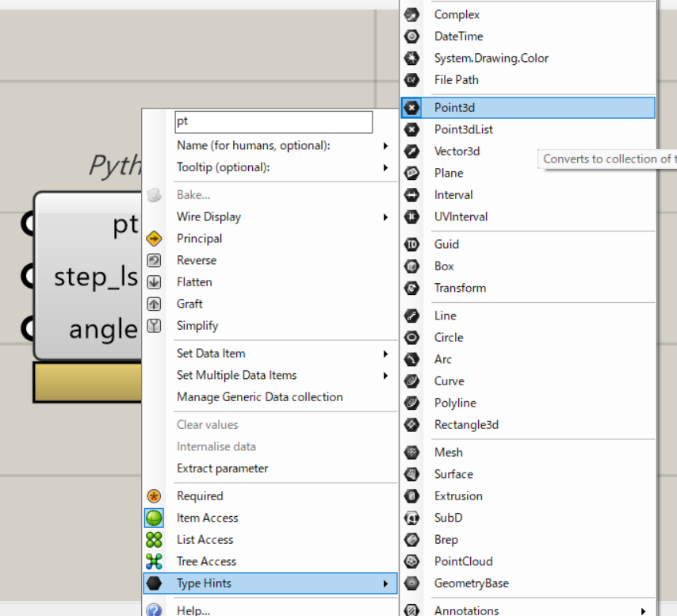Switch to List Access mode
This screenshot has height=616, width=677.
[x=205, y=540]
